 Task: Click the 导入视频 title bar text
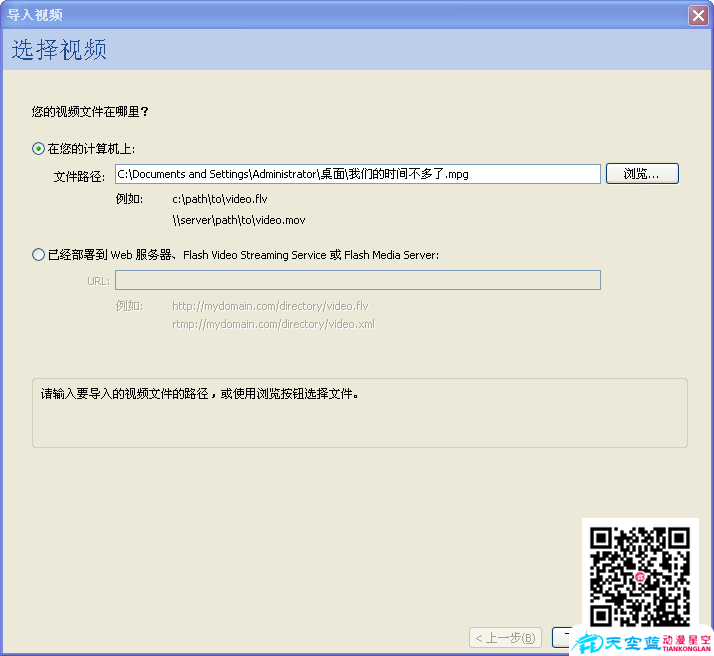pos(35,15)
